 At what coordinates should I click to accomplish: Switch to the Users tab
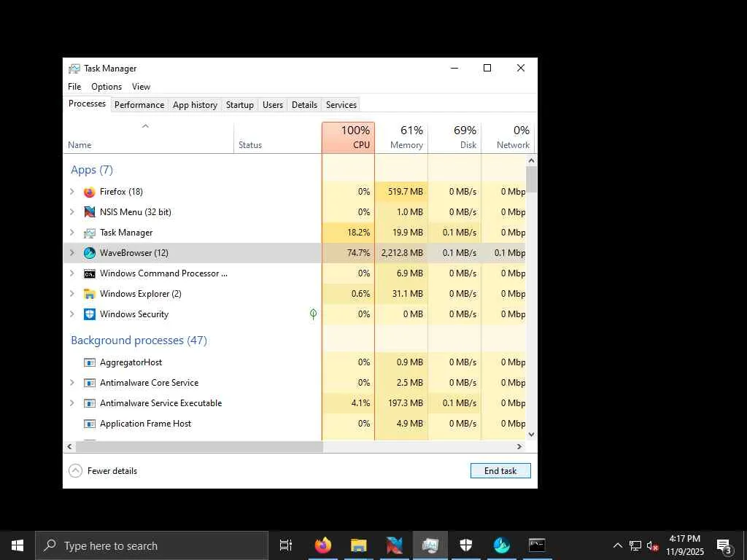[273, 105]
